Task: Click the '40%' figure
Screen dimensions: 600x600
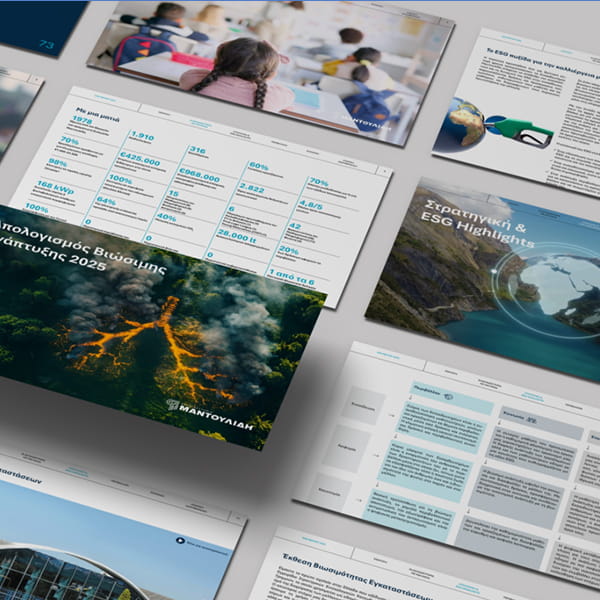Action: [x=166, y=217]
